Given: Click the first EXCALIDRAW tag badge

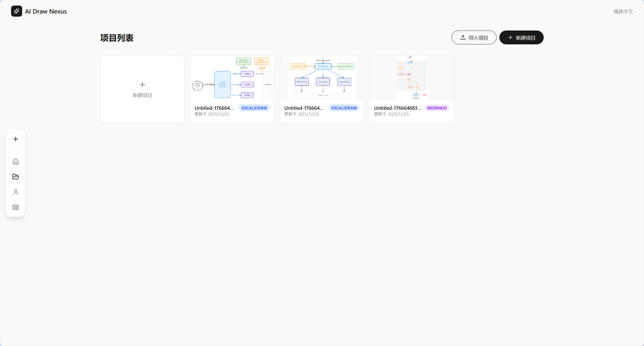Looking at the screenshot, I should point(254,108).
